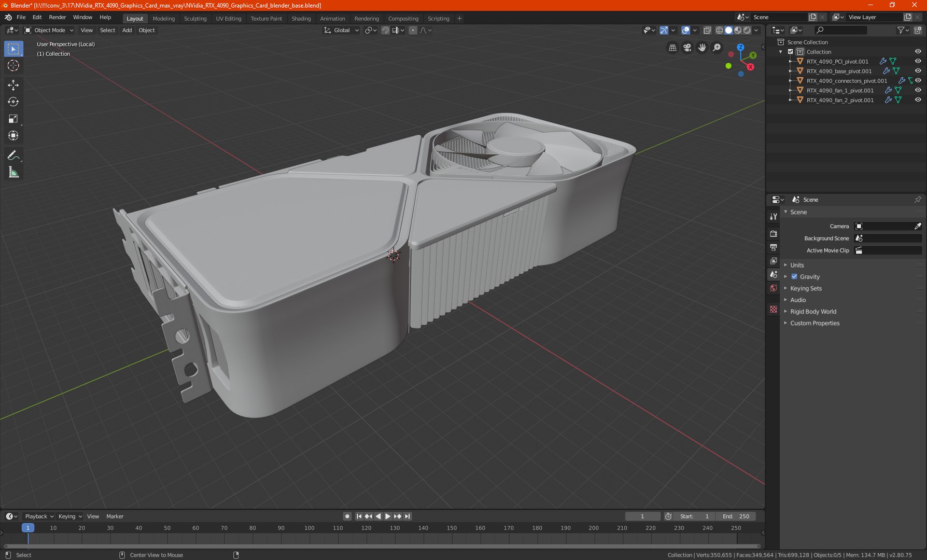Select the Cursor tool in toolbar
Image resolution: width=927 pixels, height=560 pixels.
pos(13,66)
